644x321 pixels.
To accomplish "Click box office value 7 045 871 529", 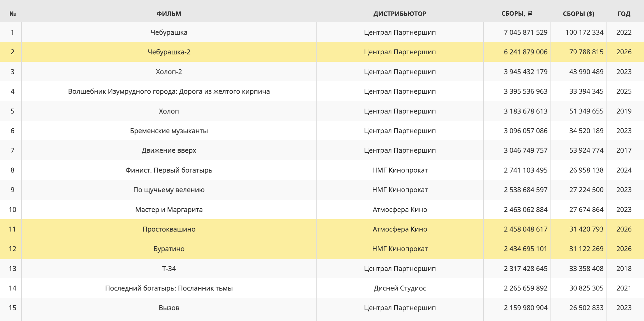I will (525, 32).
